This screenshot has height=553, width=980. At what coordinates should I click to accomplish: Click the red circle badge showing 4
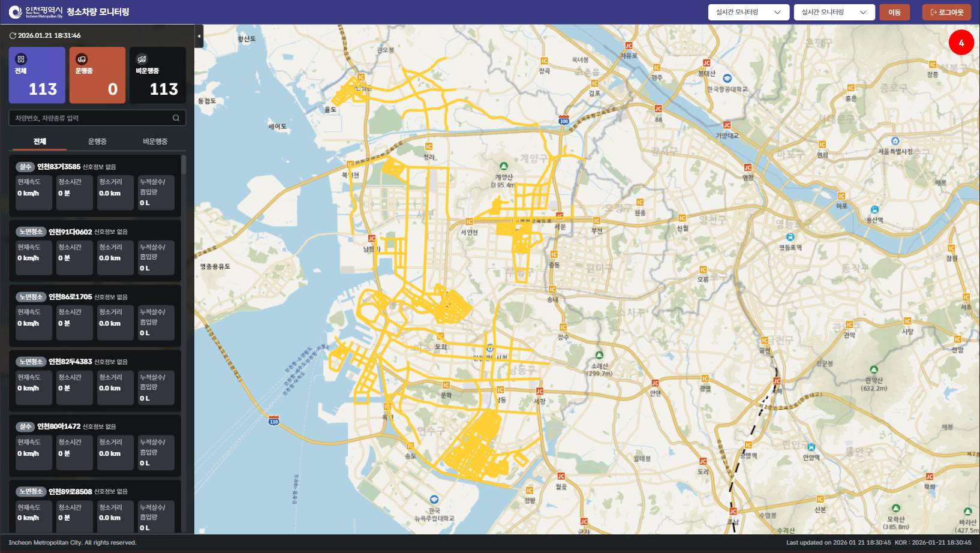961,43
